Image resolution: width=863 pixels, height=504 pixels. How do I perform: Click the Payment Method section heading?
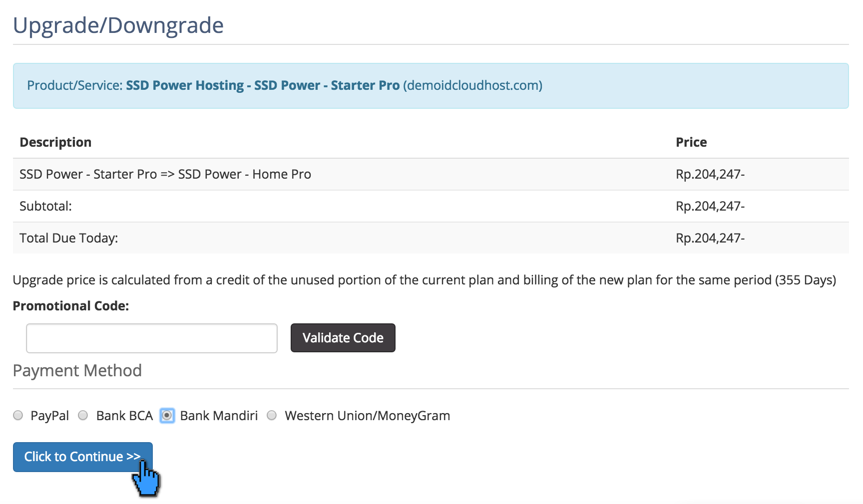pos(77,370)
